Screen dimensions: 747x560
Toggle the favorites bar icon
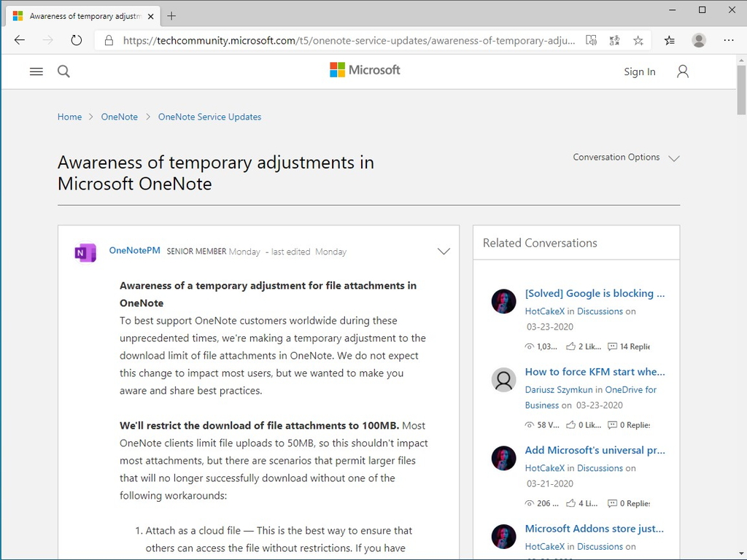[669, 40]
